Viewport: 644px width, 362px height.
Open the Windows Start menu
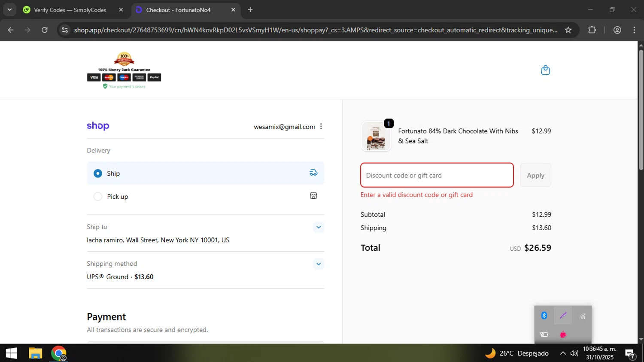tap(11, 353)
